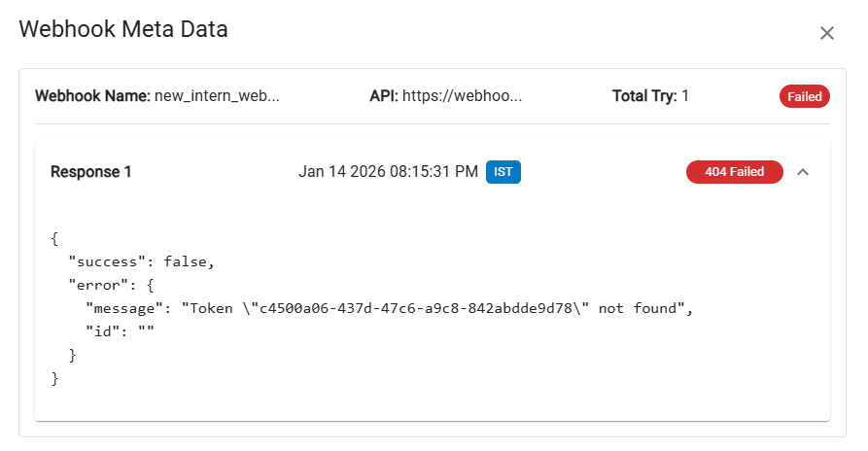Click the opening brace of the JSON body

[x=54, y=238]
